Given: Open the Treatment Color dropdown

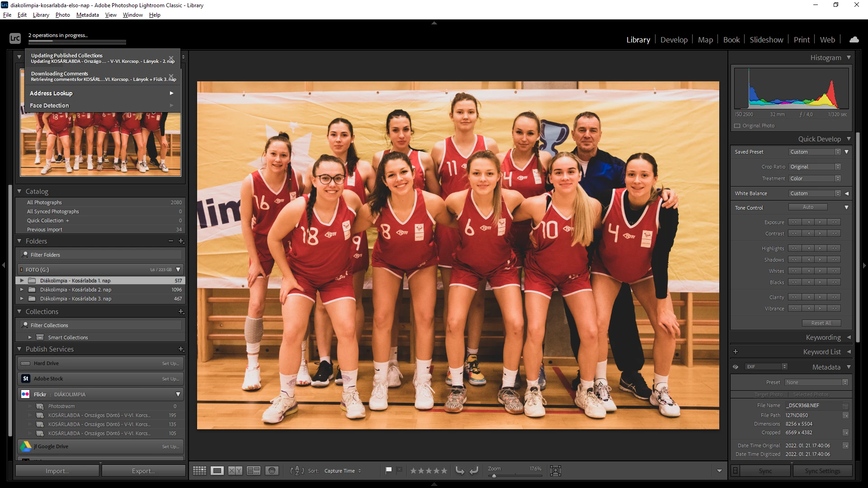Looking at the screenshot, I should click(x=815, y=178).
